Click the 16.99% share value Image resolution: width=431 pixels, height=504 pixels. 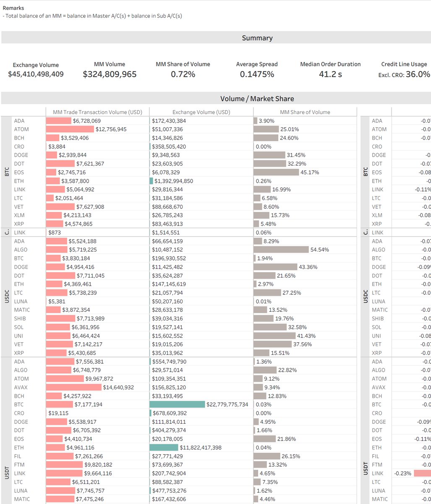[x=282, y=189]
